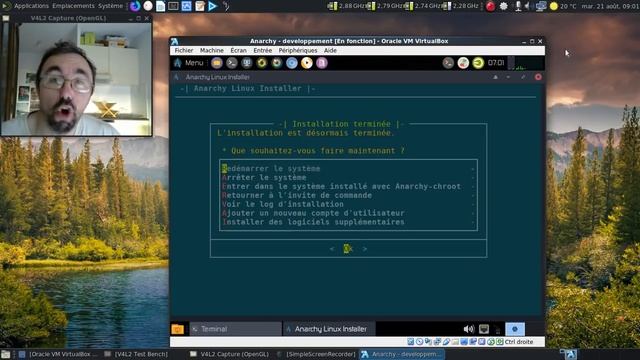Launch terminal from the guest panel launcher
The width and height of the screenshot is (640, 360).
[232, 63]
